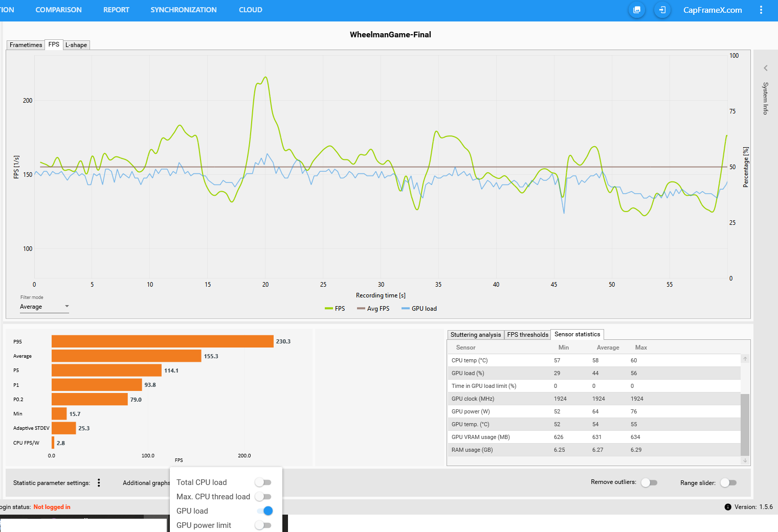Click the Sensor column header

(x=465, y=348)
